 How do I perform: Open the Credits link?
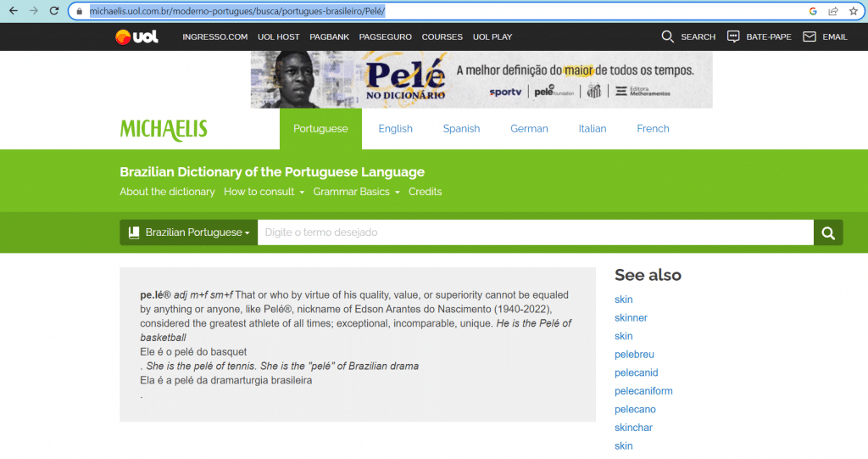tap(426, 192)
